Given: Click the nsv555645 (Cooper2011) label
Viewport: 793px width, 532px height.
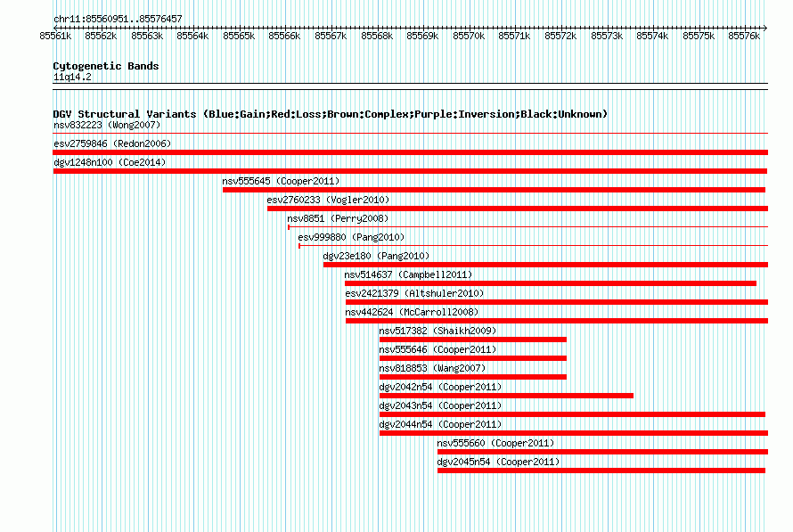Looking at the screenshot, I should coord(281,181).
